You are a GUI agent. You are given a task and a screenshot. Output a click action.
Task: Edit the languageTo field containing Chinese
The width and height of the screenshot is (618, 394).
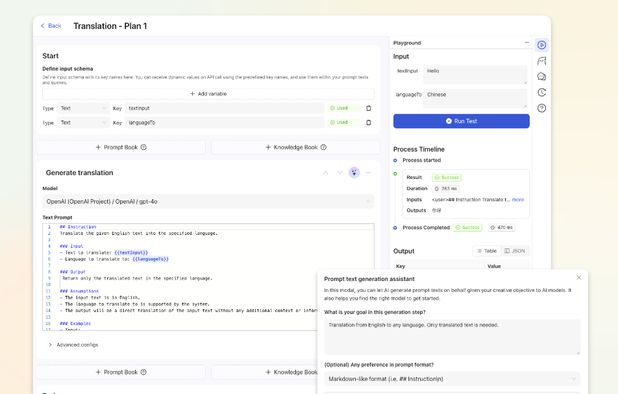pos(475,98)
